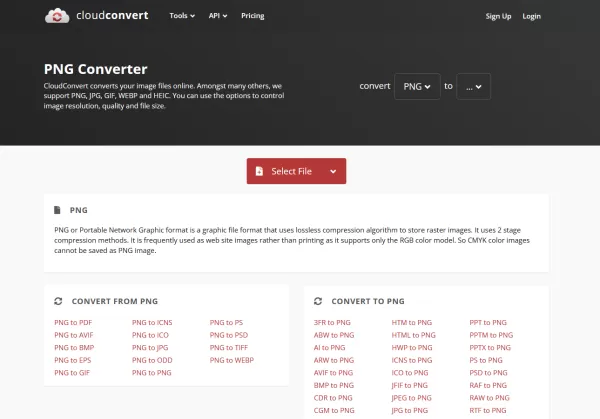This screenshot has height=419, width=600.
Task: Click the CONVERT TO PNG heading
Action: (x=368, y=302)
